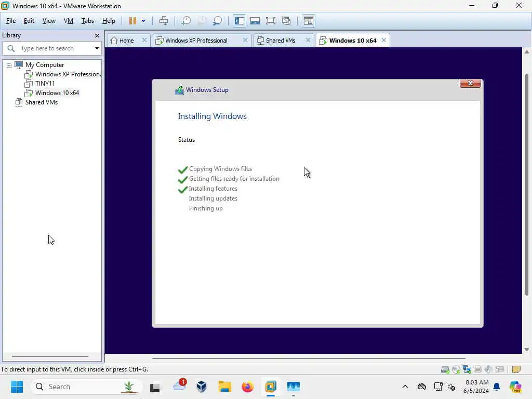Toggle the Library sidebar view icon
This screenshot has height=399, width=532.
click(x=240, y=21)
